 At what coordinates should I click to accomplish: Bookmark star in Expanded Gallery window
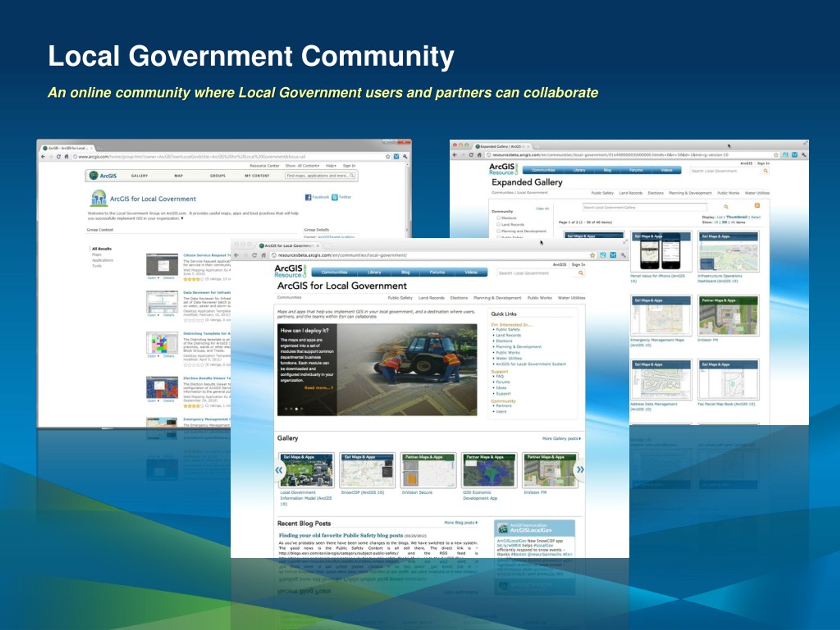tap(776, 155)
